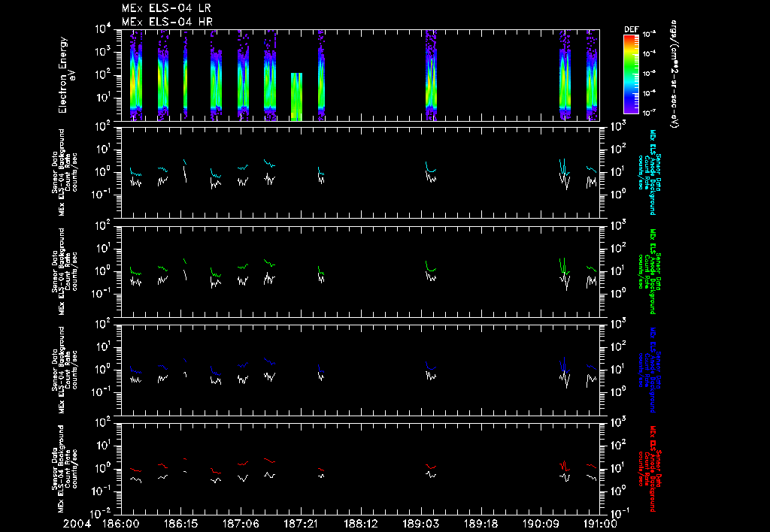Click the 191:00 time tick label
Screen dimensions: 770x532
click(x=599, y=524)
